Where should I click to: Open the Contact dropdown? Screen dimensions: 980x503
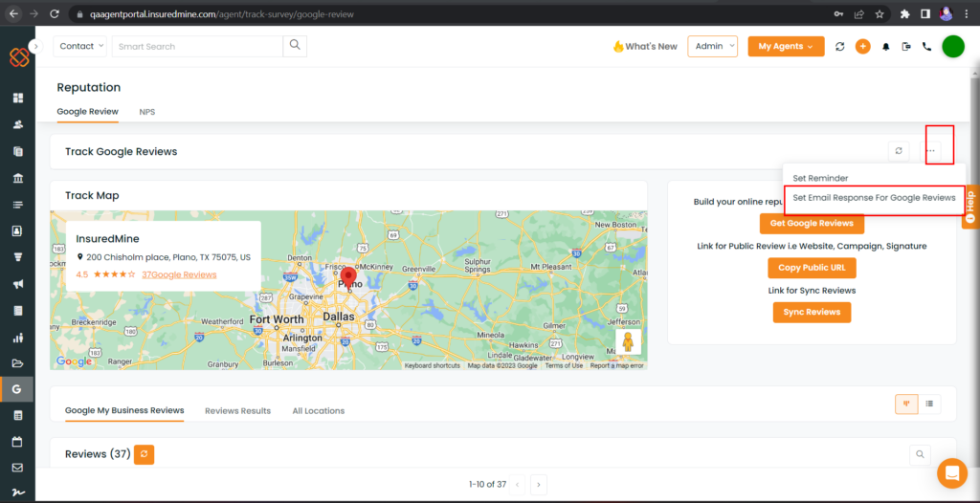80,46
